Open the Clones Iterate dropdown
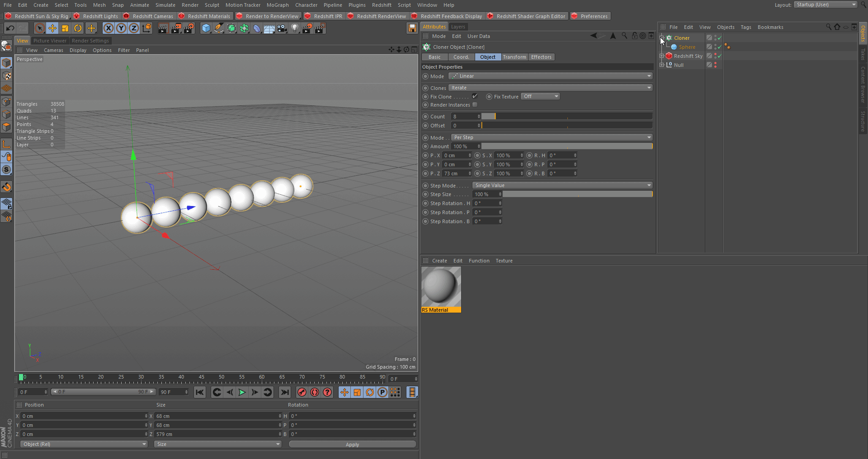 pyautogui.click(x=550, y=88)
